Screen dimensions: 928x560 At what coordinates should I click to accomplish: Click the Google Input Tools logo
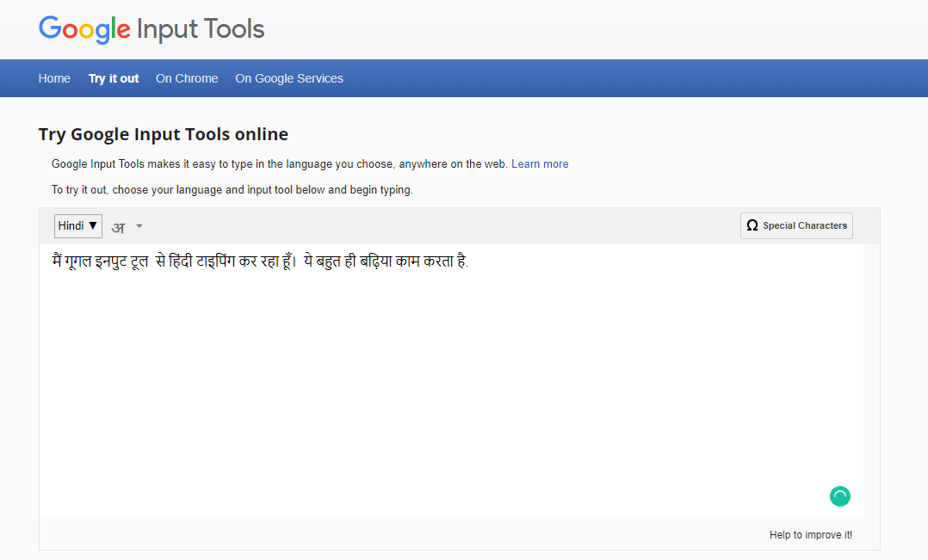coord(151,29)
